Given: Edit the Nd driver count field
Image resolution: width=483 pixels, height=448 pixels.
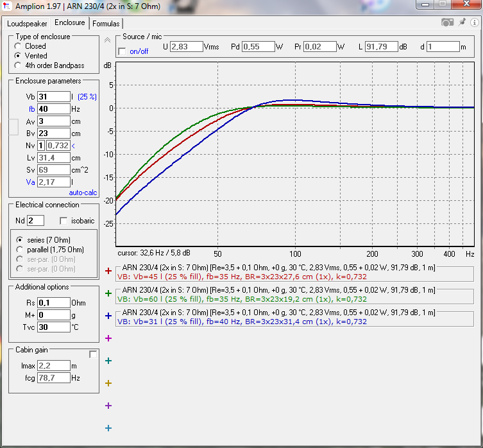Looking at the screenshot, I should click(35, 221).
